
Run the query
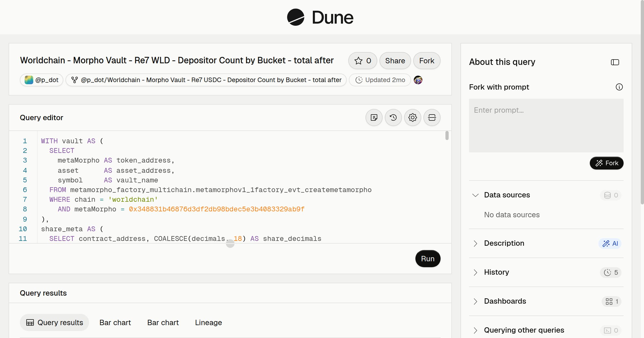pyautogui.click(x=428, y=259)
